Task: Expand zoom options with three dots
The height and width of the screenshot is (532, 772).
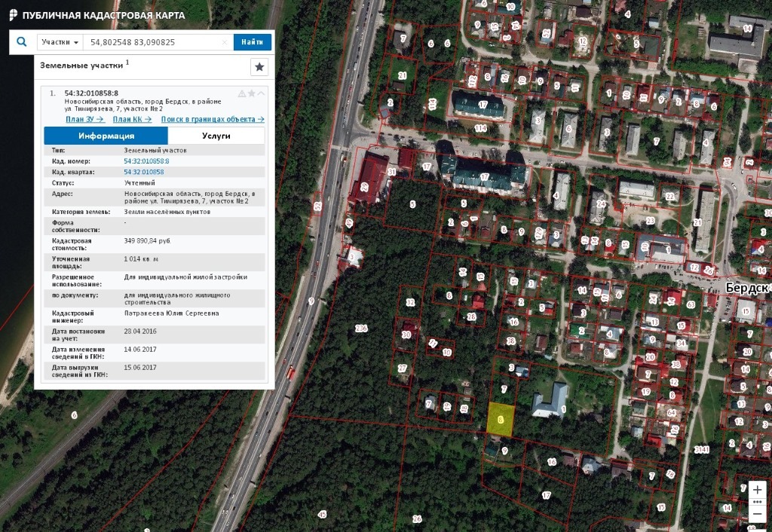Action: tap(758, 502)
